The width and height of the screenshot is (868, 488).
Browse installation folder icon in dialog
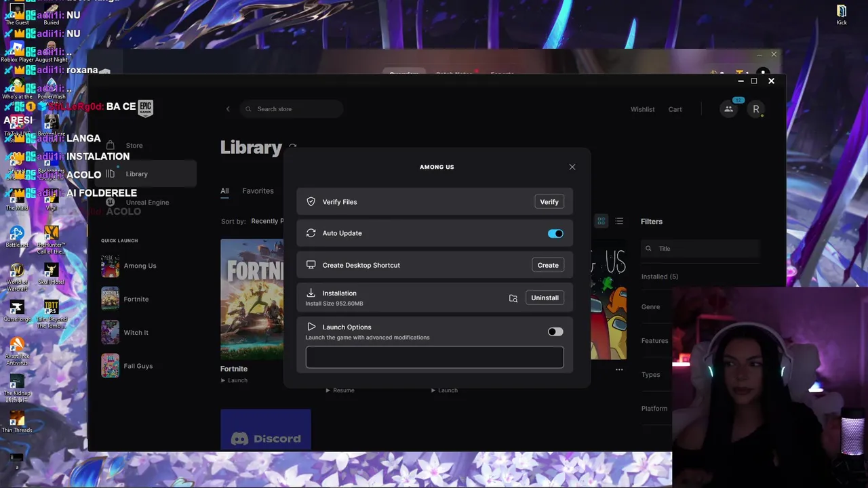[x=513, y=298]
